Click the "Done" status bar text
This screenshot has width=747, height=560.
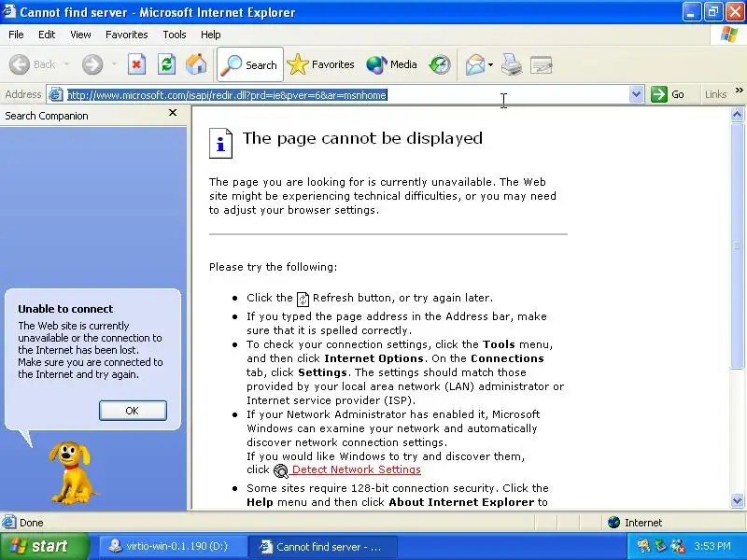pos(32,523)
